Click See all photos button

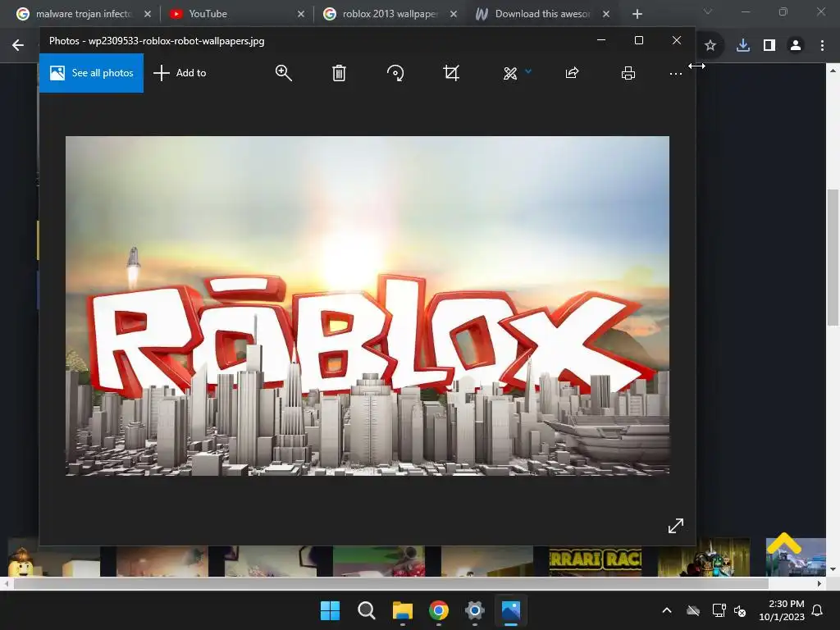91,73
